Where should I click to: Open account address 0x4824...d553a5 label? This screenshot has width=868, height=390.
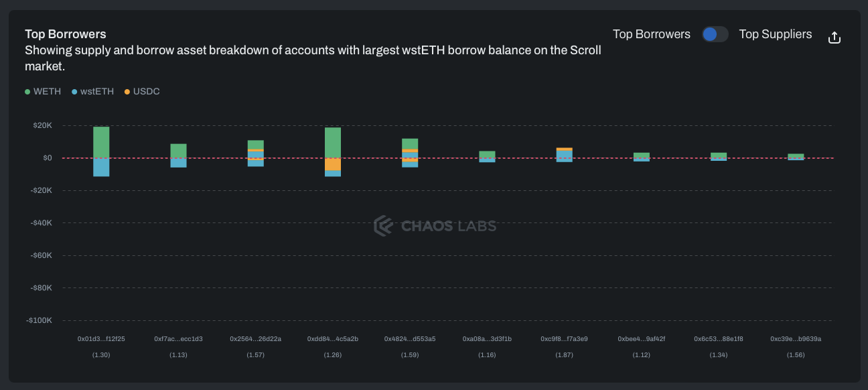point(410,339)
